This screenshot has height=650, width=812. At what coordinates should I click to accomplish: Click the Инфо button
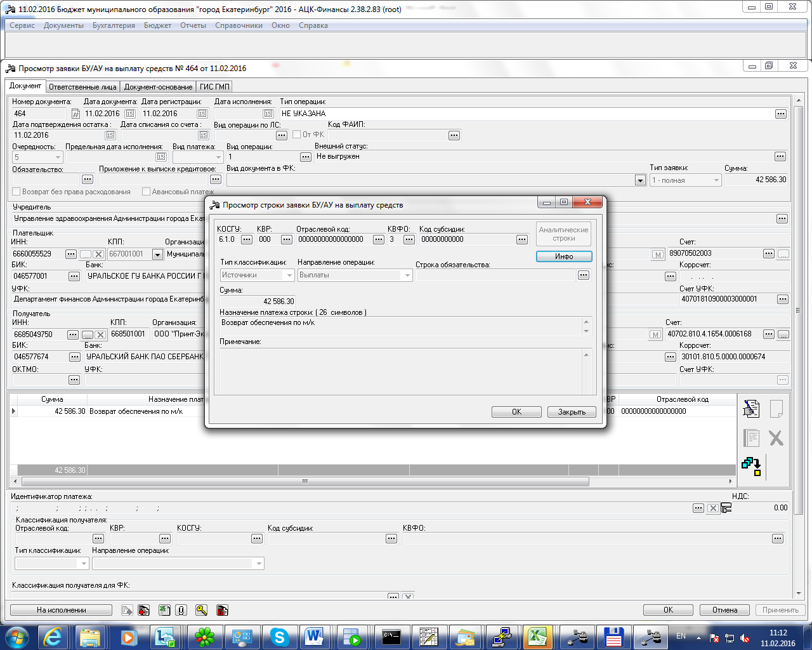coord(564,256)
